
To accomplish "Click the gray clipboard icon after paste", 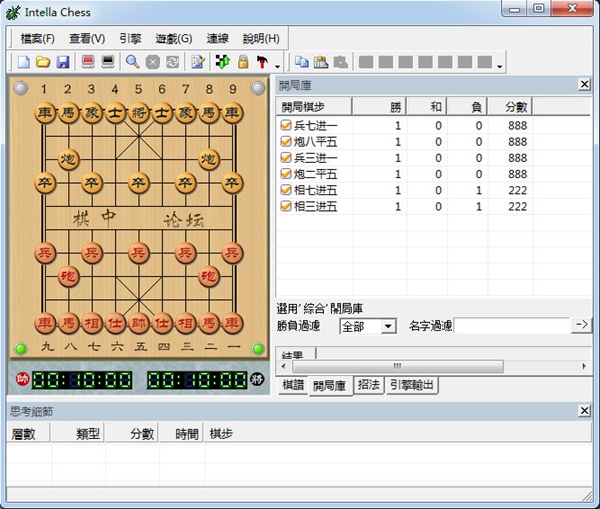I will click(x=341, y=62).
